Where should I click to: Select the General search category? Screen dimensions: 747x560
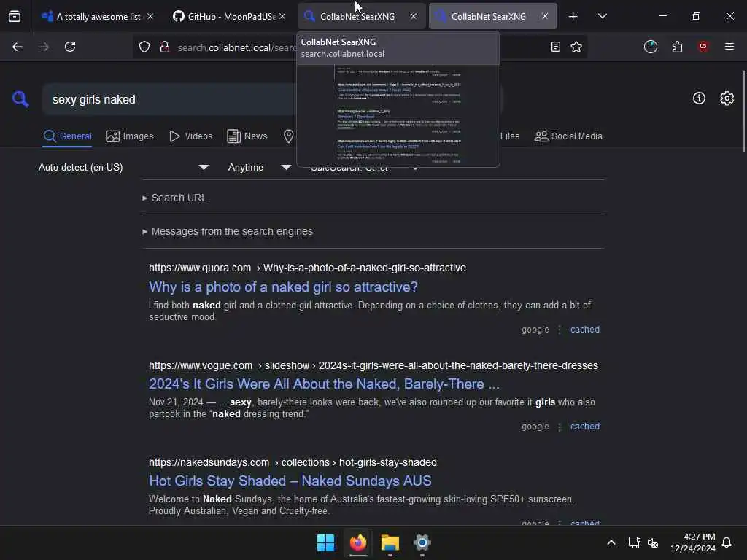click(x=67, y=136)
